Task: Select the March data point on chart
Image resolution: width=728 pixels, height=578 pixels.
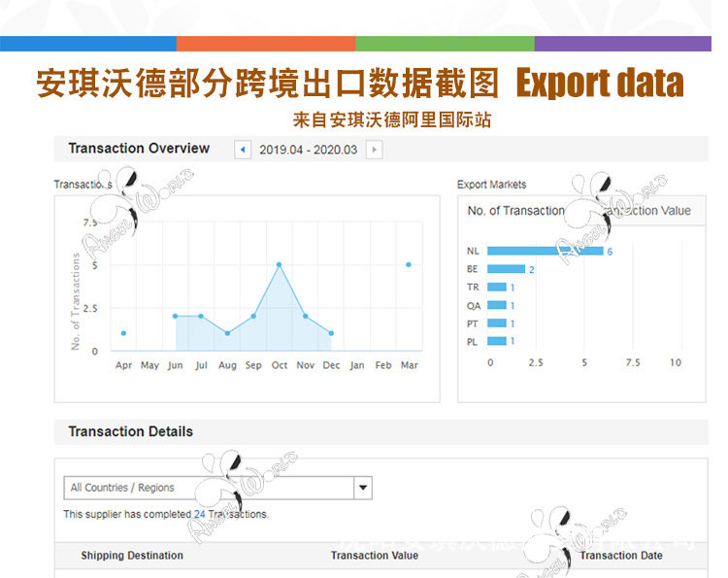Action: point(409,264)
